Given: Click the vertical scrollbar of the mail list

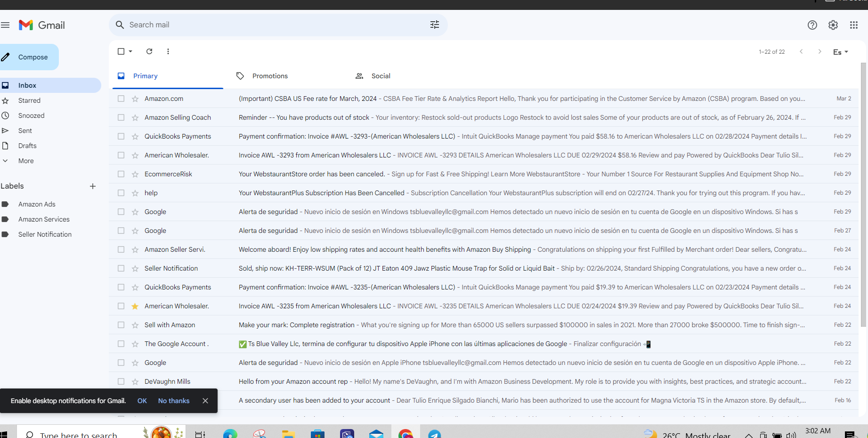Looking at the screenshot, I should point(863,194).
